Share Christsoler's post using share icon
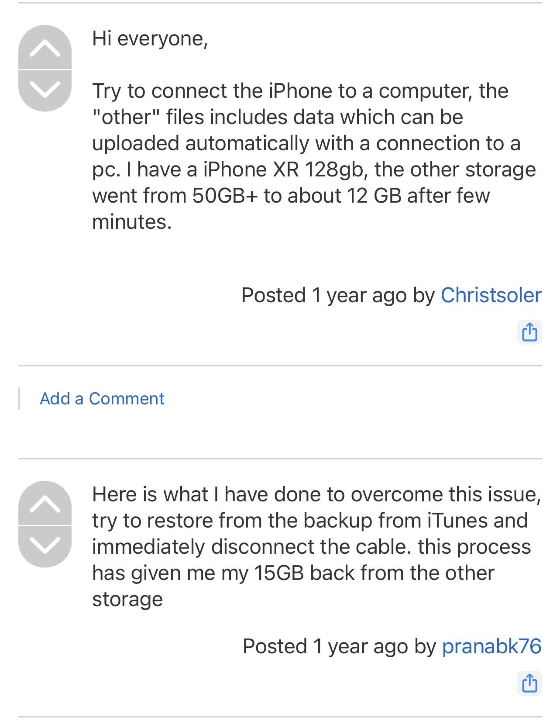 (529, 332)
